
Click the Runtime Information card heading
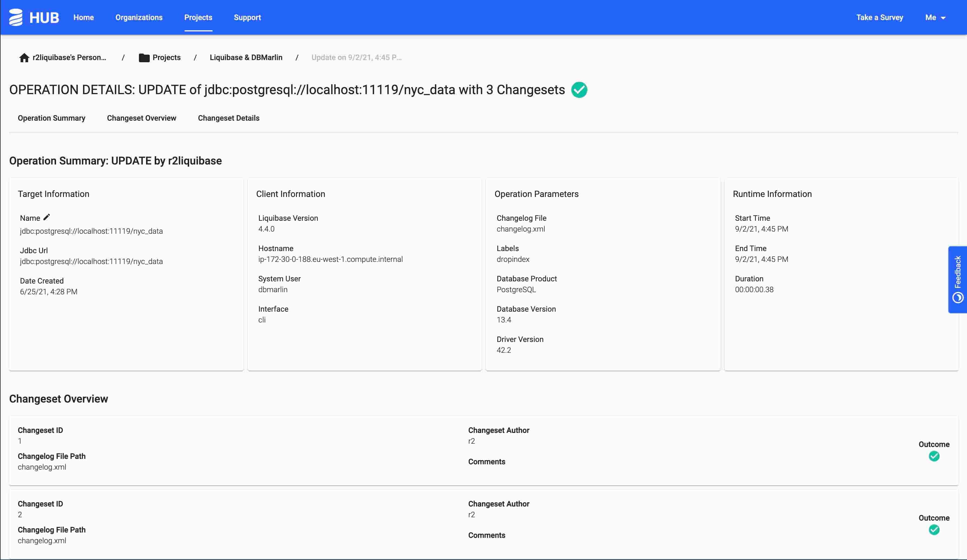772,194
